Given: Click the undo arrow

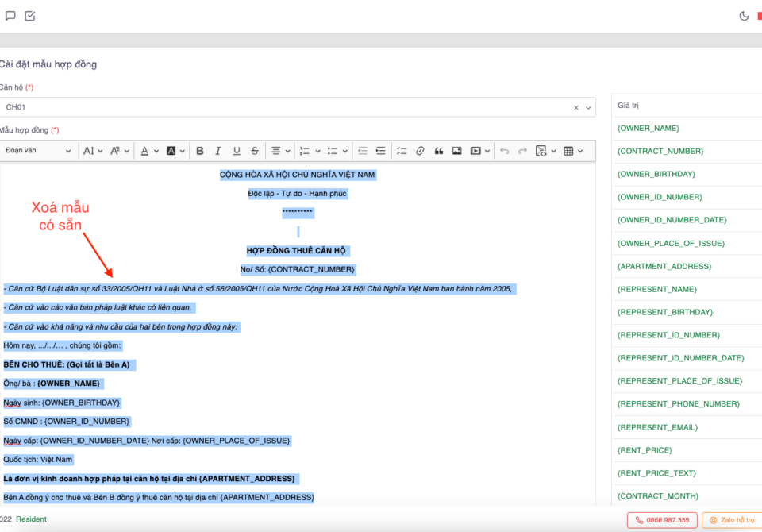Looking at the screenshot, I should (x=504, y=151).
